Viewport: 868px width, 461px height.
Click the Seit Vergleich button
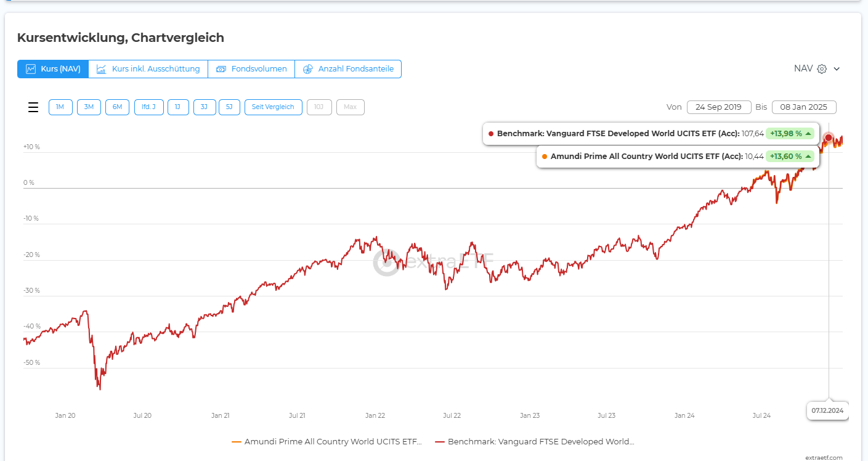coord(273,107)
